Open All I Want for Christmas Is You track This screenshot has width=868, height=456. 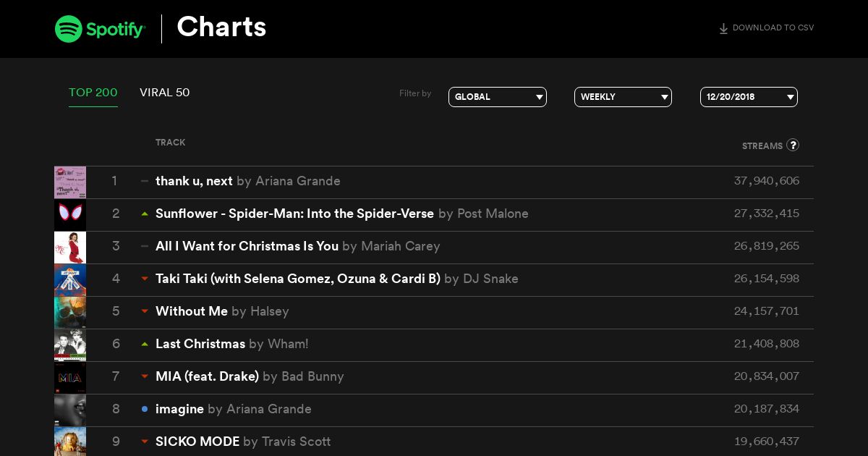pos(247,246)
